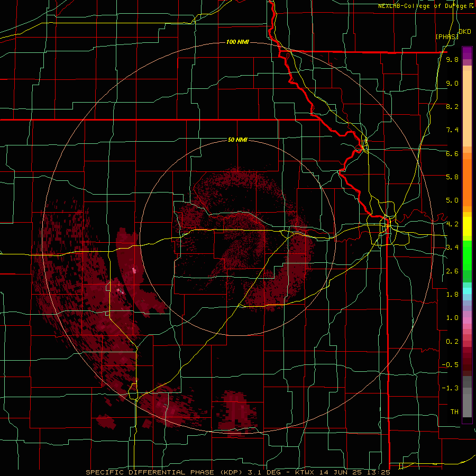Image resolution: width=476 pixels, height=476 pixels.
Task: Click the [PHAS] units label
Action: pos(447,36)
